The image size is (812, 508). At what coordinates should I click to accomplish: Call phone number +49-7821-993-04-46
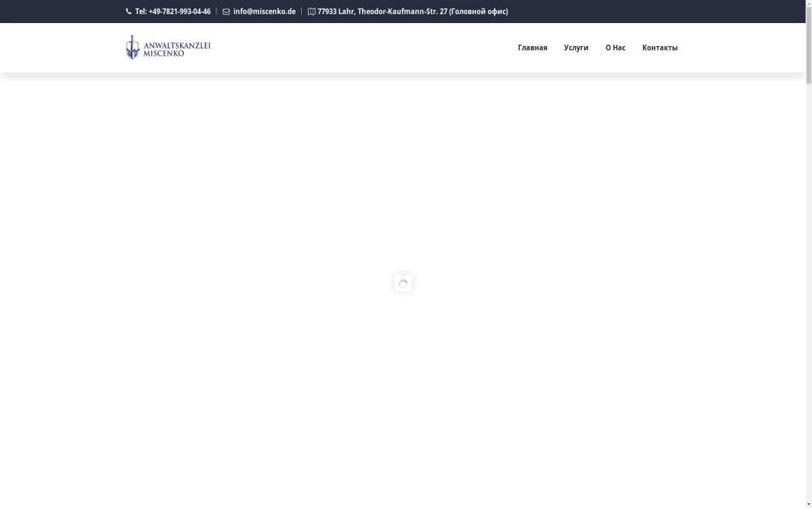click(179, 12)
